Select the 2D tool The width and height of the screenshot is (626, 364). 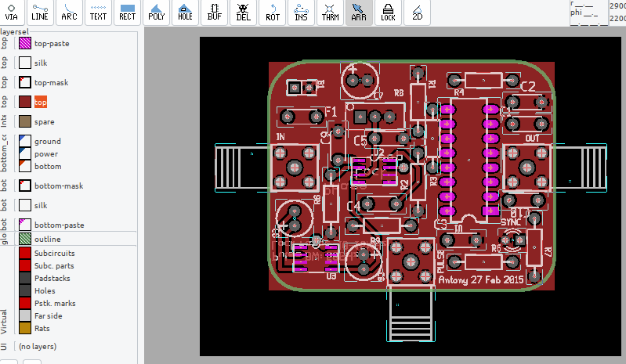(x=417, y=13)
